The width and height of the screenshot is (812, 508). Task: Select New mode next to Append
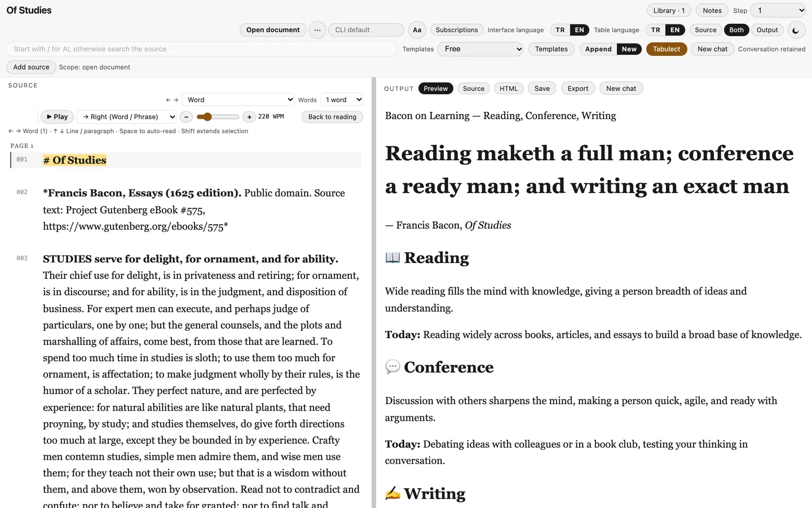(x=629, y=49)
